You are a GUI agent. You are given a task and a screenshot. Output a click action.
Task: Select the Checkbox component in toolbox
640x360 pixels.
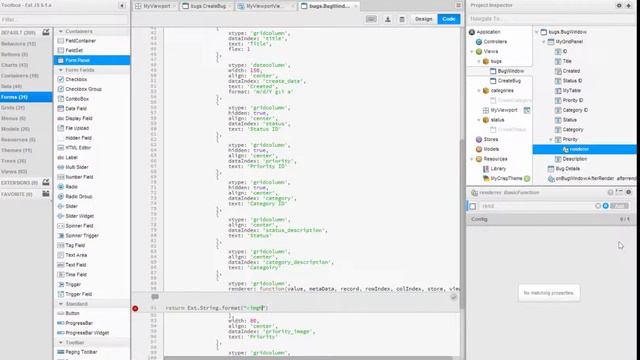(92, 79)
